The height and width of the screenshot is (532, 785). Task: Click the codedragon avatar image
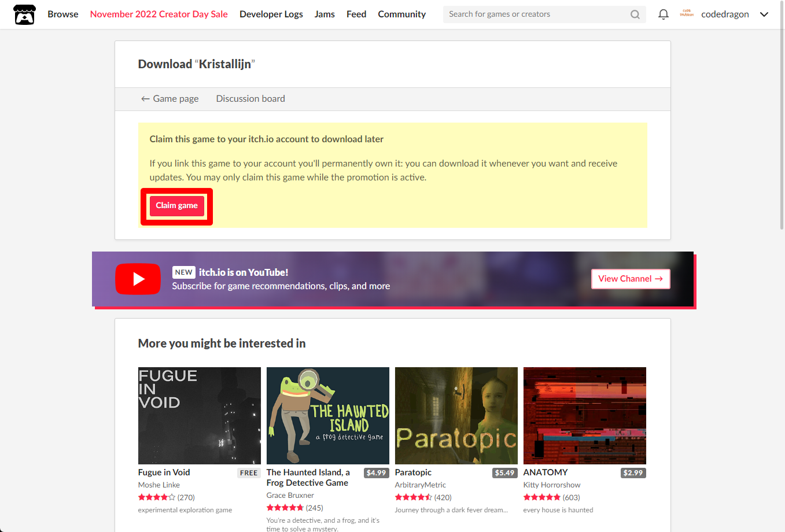(687, 14)
